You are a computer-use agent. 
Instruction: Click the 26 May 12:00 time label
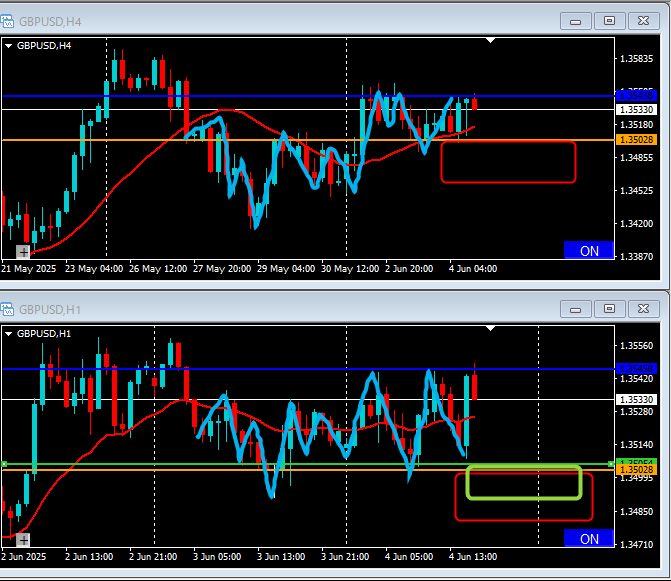pyautogui.click(x=158, y=269)
